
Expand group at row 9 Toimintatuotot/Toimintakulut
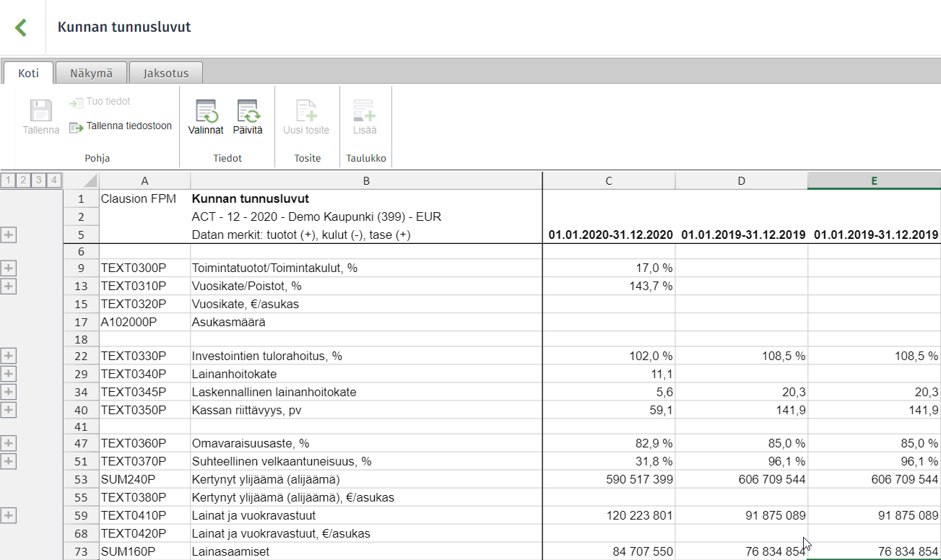pyautogui.click(x=9, y=268)
